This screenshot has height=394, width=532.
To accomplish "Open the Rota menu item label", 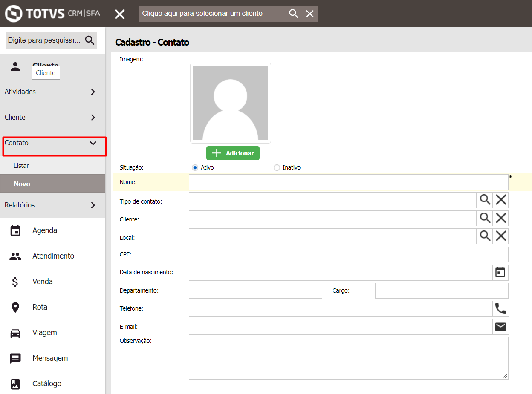I will [40, 307].
